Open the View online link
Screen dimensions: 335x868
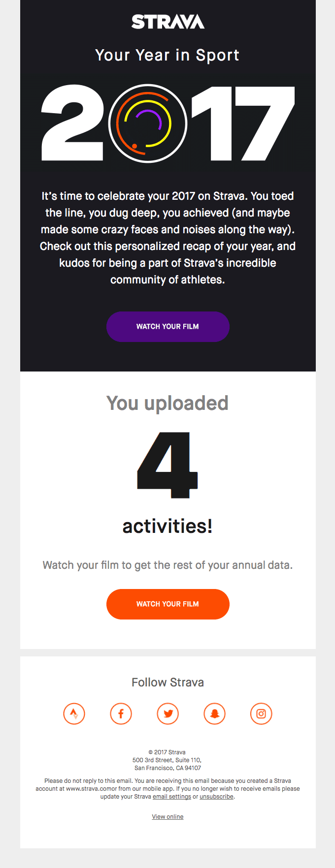click(167, 817)
